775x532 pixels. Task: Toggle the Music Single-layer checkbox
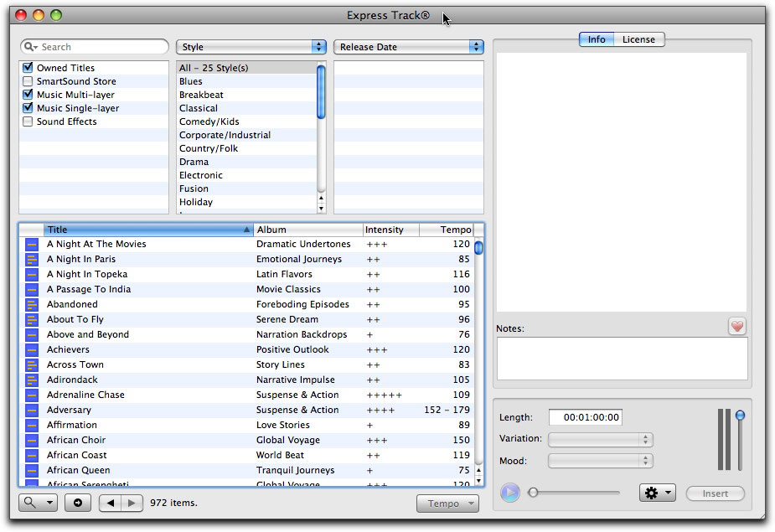point(28,108)
